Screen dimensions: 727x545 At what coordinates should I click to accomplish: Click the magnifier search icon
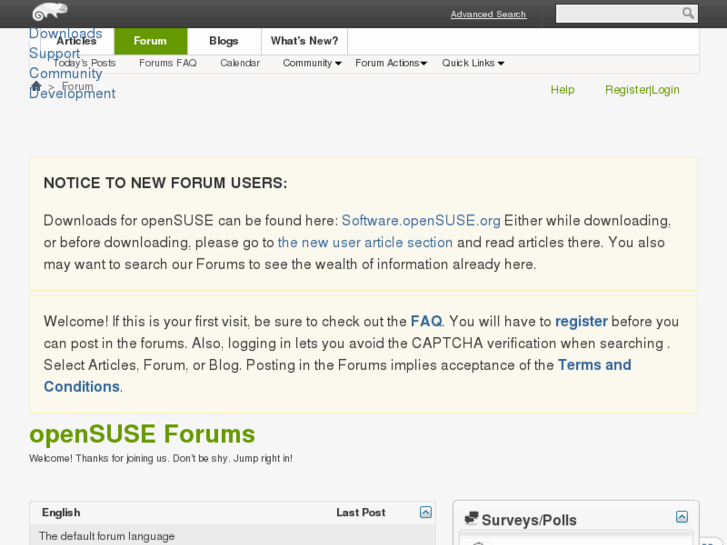688,13
